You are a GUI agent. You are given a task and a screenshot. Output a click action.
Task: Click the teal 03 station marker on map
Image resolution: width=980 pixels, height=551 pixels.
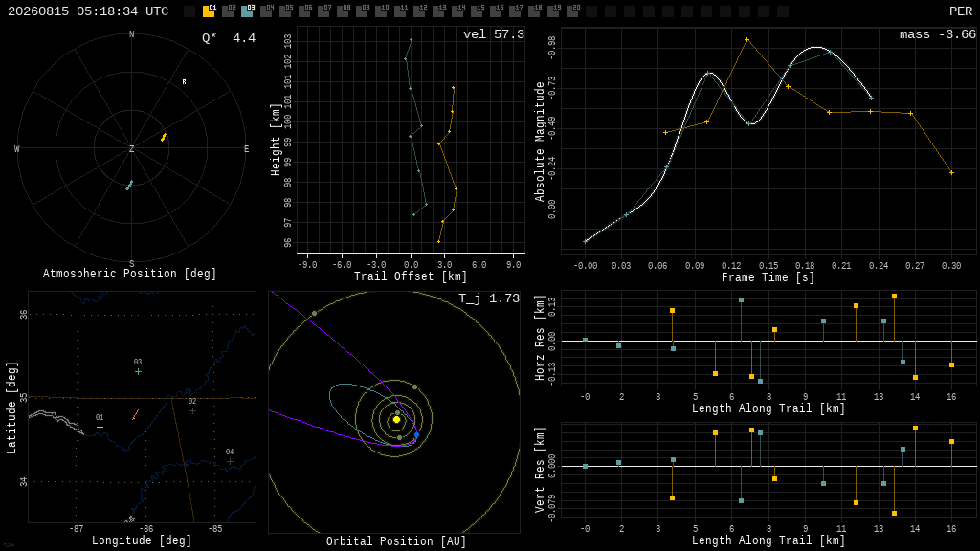click(x=138, y=372)
